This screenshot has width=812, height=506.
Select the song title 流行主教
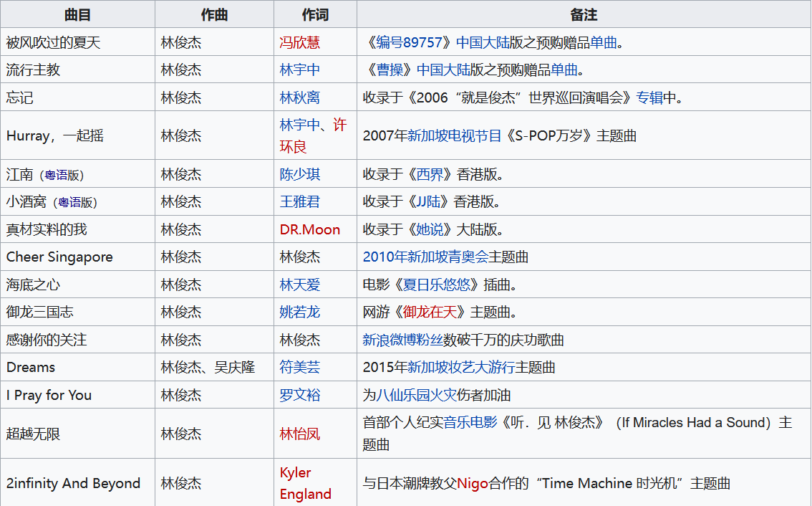33,70
